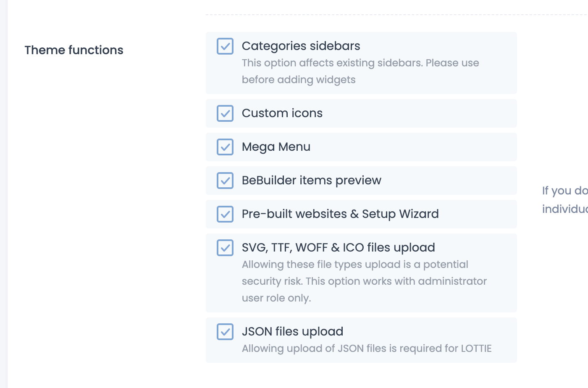Image resolution: width=588 pixels, height=388 pixels.
Task: Select the 'Mega Menu' label text
Action: tap(276, 147)
